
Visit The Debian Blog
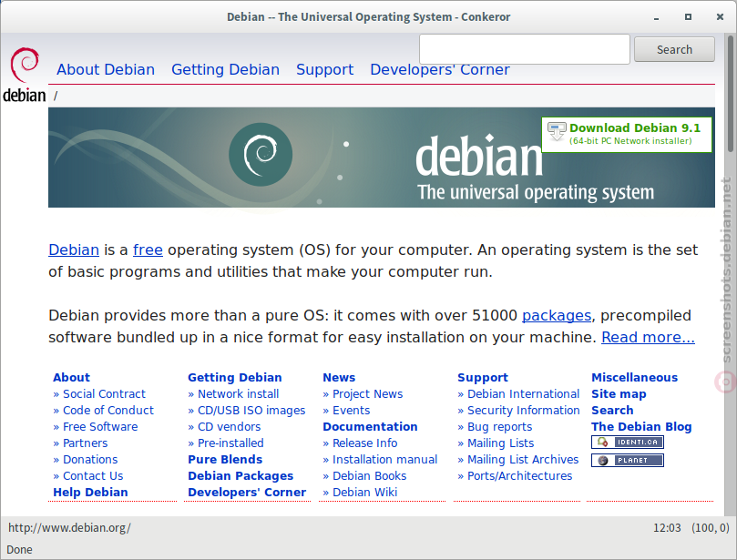tap(641, 427)
